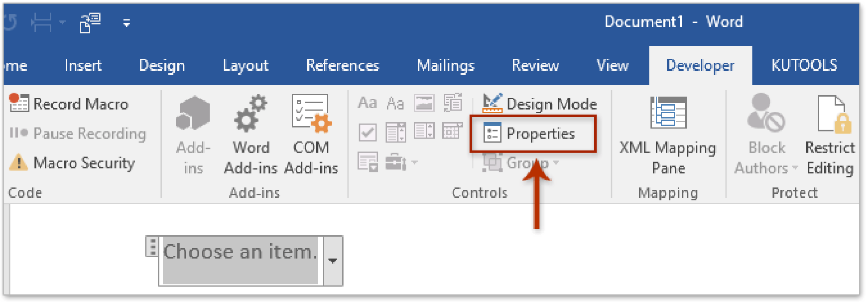The image size is (868, 302).
Task: Toggle Design Mode on
Action: pyautogui.click(x=540, y=104)
